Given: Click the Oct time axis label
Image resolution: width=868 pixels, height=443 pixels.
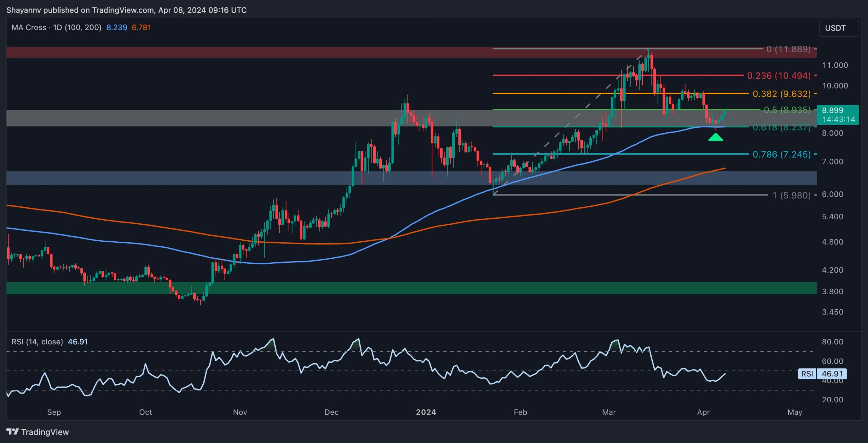Looking at the screenshot, I should (x=145, y=412).
